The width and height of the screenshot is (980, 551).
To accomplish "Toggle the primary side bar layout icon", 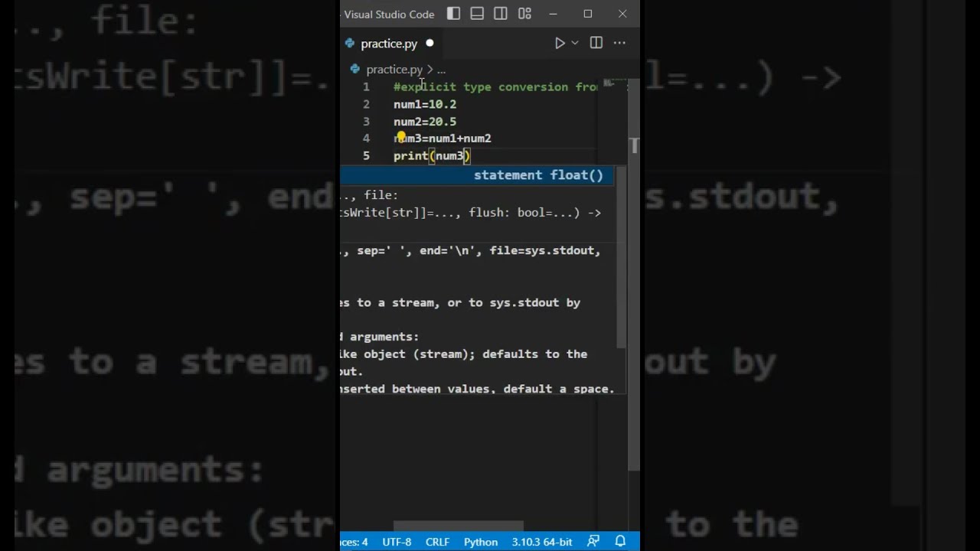I will point(453,14).
